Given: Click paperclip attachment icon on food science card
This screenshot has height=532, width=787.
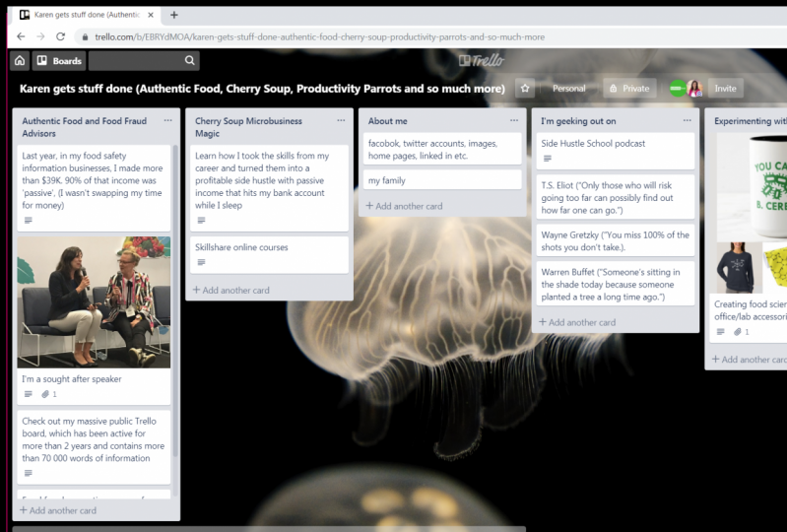Looking at the screenshot, I should (738, 332).
